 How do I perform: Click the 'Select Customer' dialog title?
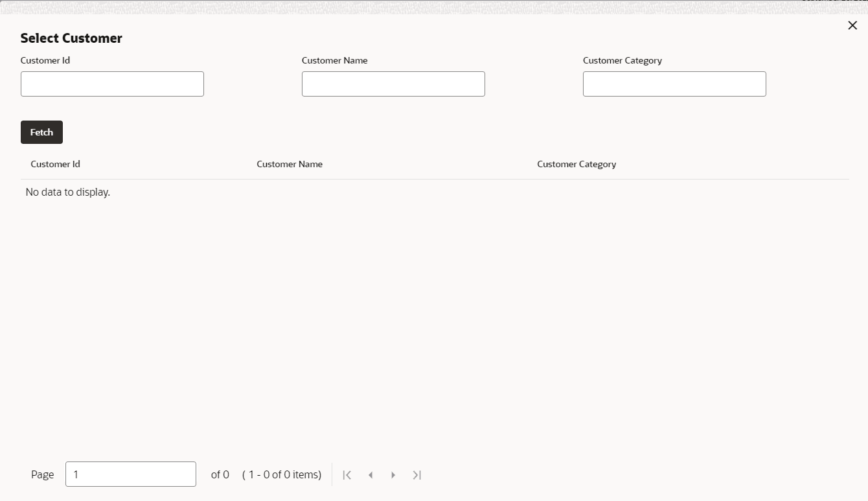(x=71, y=38)
